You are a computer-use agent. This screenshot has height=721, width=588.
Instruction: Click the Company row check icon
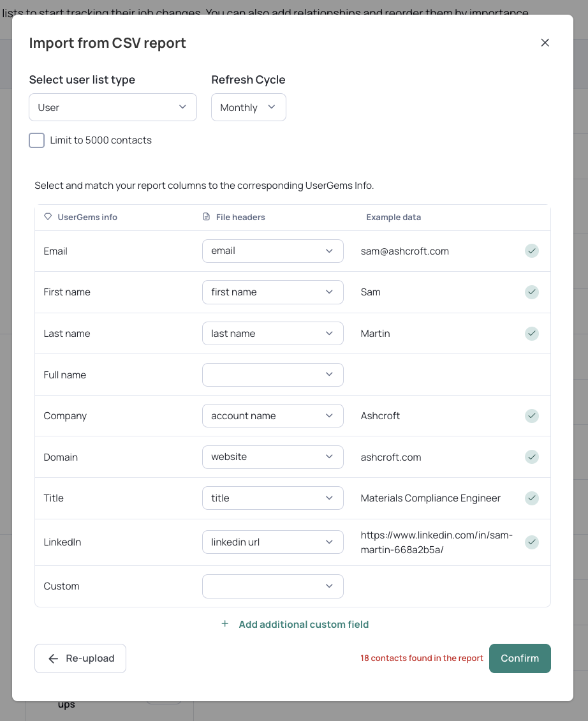(532, 415)
